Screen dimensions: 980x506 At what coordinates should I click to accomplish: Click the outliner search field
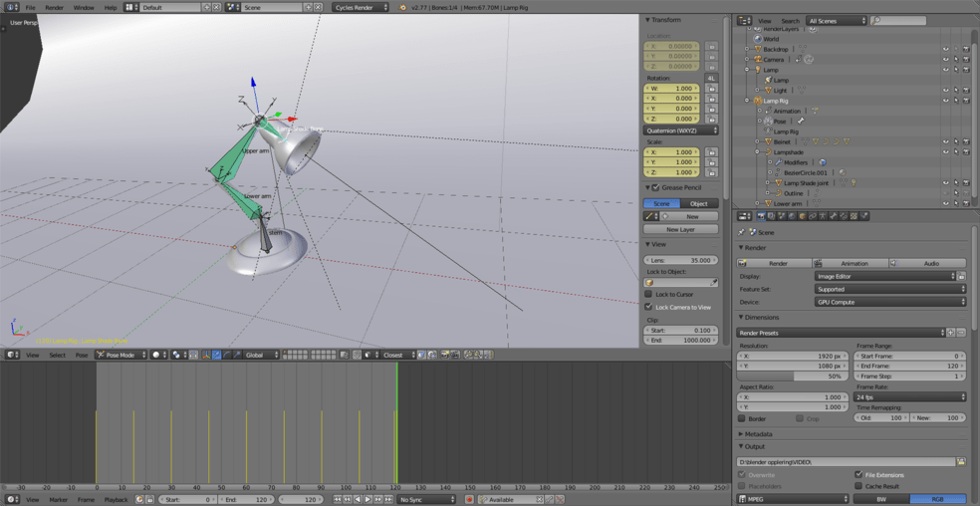point(901,21)
